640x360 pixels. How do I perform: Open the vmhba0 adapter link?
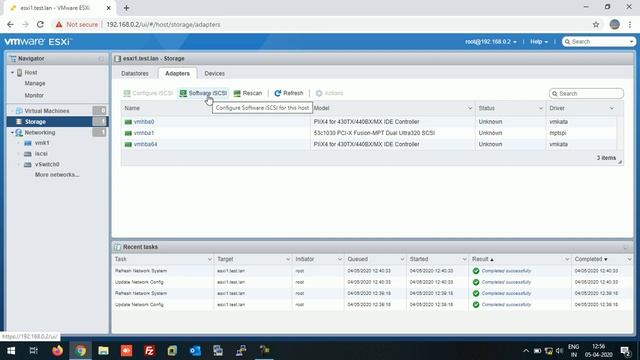[x=144, y=122]
